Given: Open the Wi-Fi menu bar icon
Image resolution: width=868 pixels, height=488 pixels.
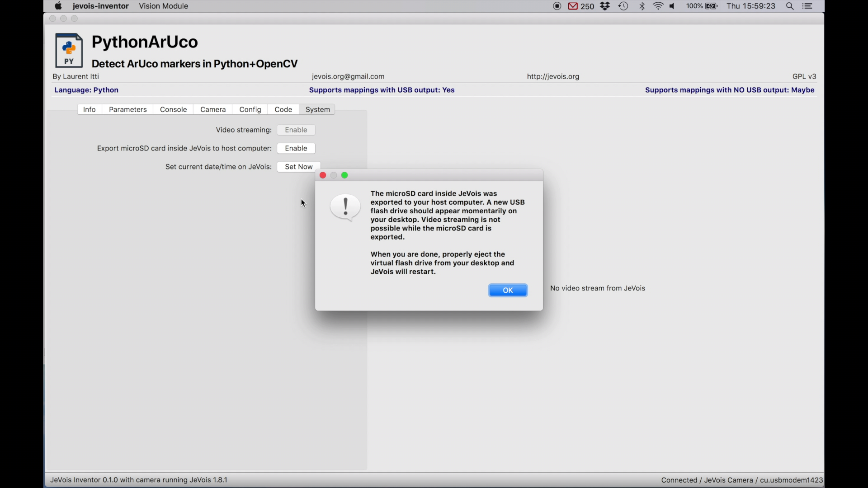Looking at the screenshot, I should coord(659,6).
